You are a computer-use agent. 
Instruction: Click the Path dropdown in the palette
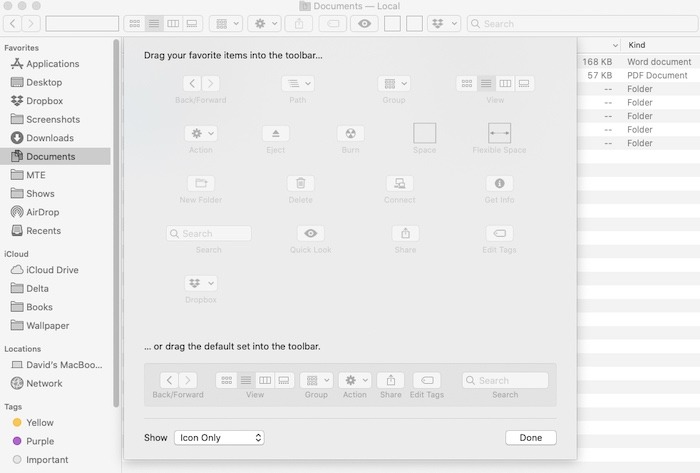(298, 83)
